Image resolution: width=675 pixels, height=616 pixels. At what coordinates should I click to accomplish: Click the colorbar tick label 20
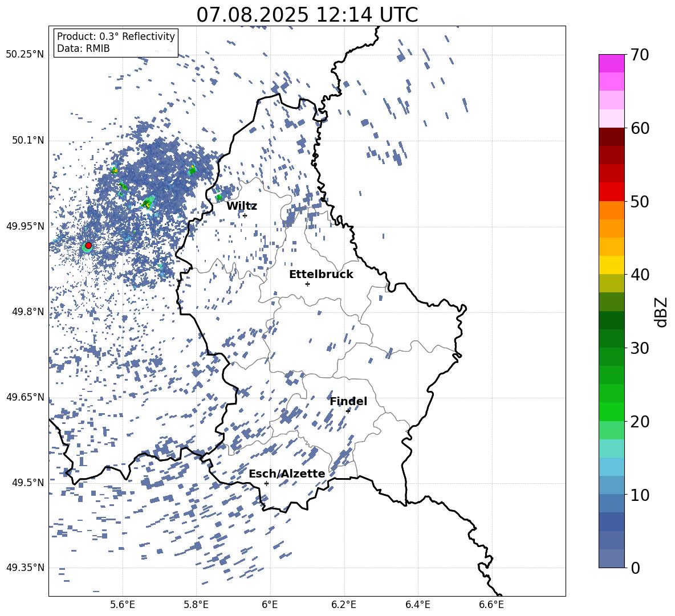pos(640,421)
